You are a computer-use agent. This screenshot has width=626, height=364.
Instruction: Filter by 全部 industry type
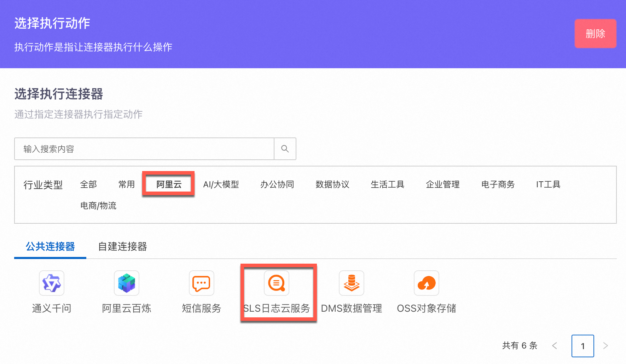pos(88,184)
